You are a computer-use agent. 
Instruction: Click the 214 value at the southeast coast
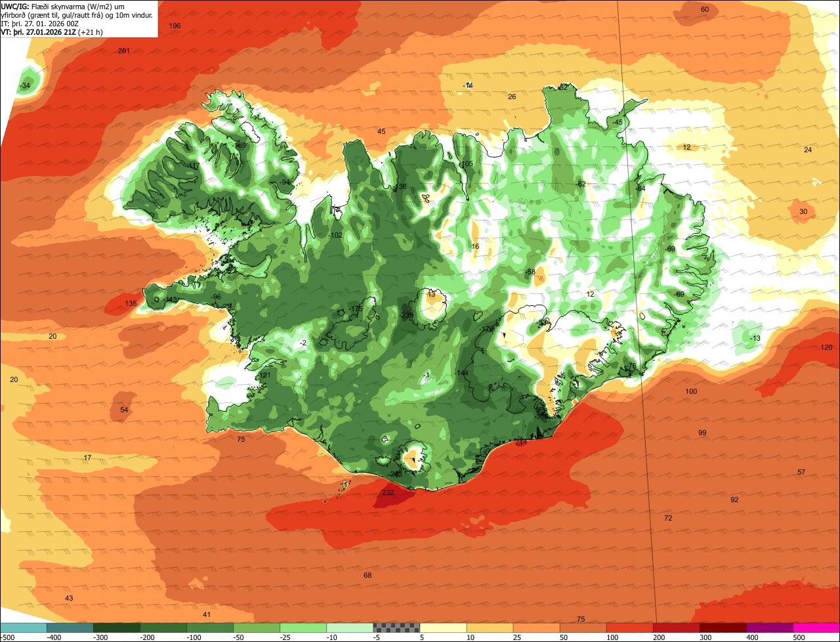[521, 442]
